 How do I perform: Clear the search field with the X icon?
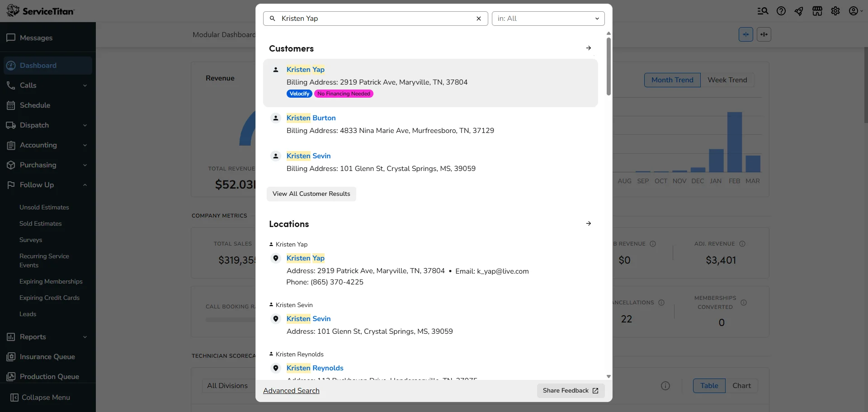coord(478,19)
